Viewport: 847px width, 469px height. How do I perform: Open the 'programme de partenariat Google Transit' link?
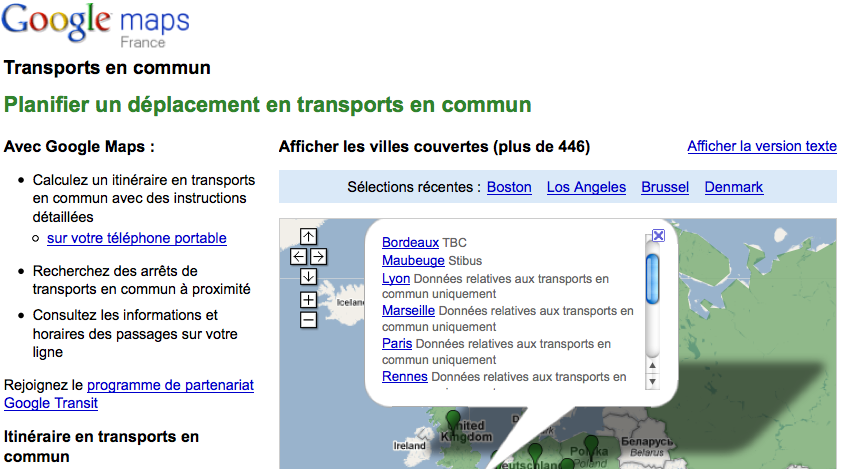tap(129, 394)
